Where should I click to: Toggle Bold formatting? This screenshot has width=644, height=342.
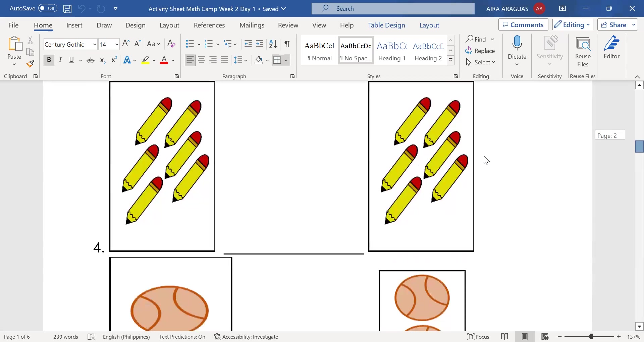click(x=49, y=60)
